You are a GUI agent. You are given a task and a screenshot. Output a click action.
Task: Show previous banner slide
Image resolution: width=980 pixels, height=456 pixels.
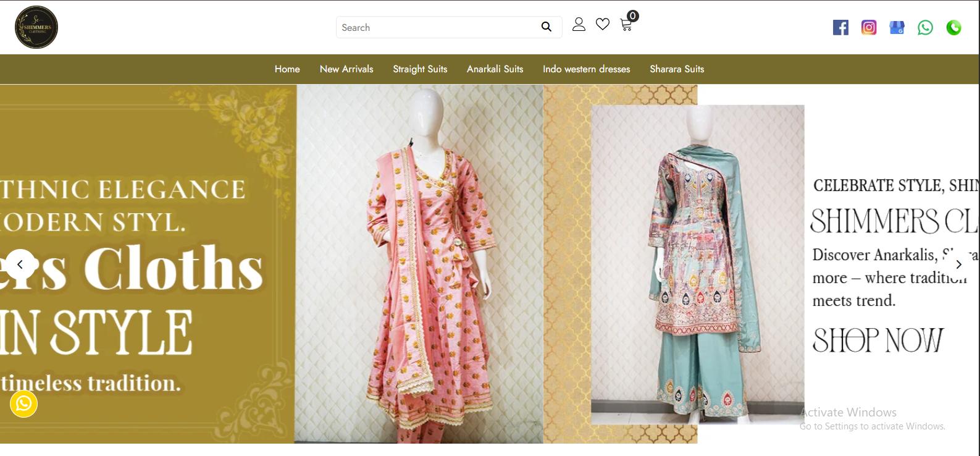point(20,264)
